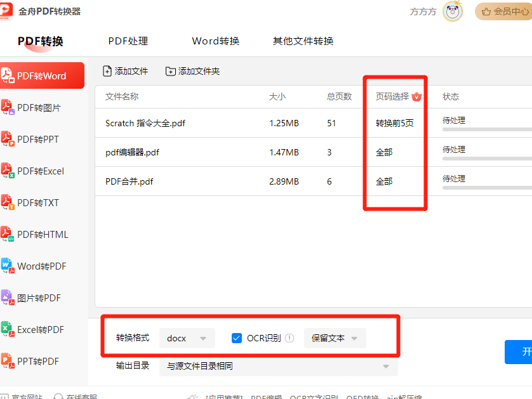Click the 状态 column header
This screenshot has width=532, height=399.
pos(451,96)
